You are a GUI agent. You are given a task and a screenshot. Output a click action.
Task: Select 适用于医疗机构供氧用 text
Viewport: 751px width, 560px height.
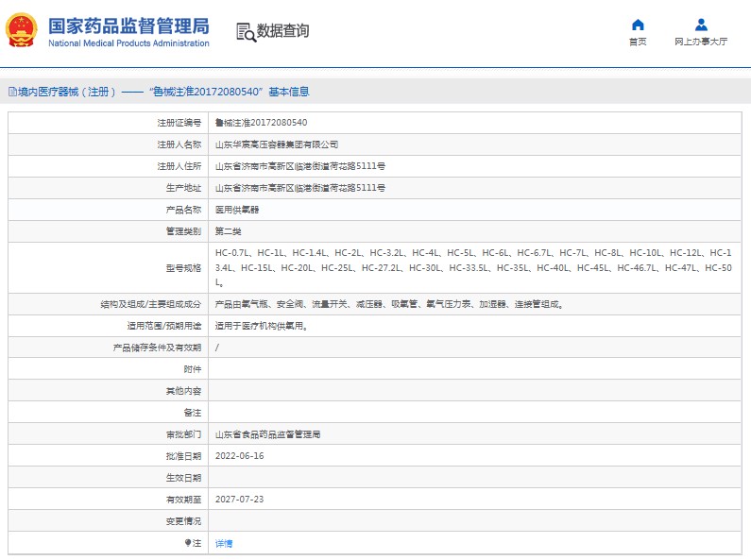click(x=261, y=326)
